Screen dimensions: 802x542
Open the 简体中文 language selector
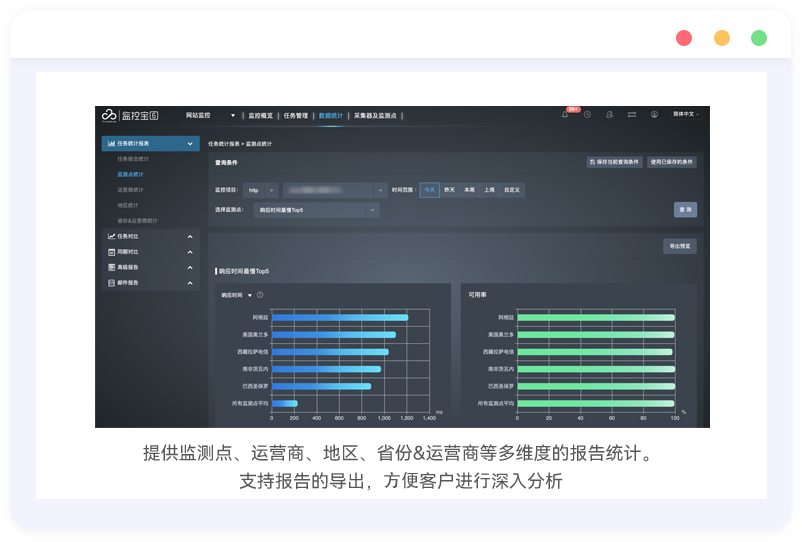point(685,115)
